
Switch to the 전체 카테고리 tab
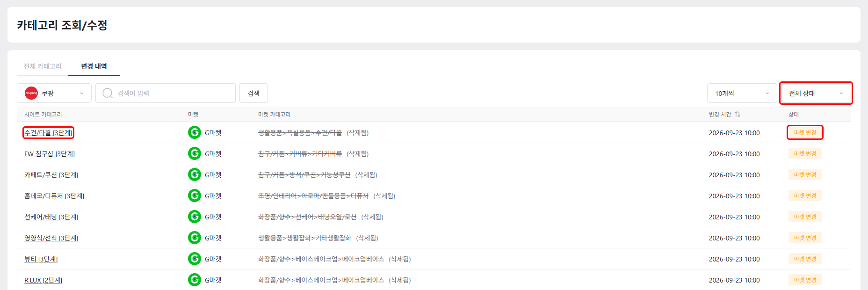[43, 66]
